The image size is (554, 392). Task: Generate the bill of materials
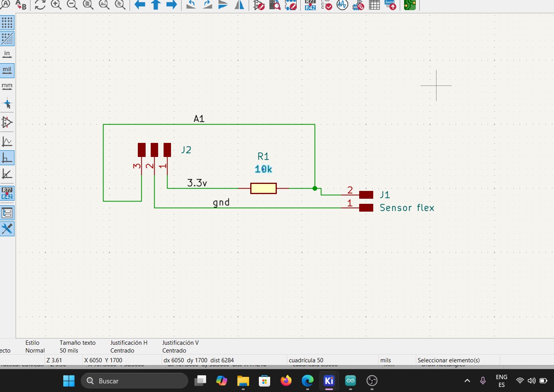390,5
